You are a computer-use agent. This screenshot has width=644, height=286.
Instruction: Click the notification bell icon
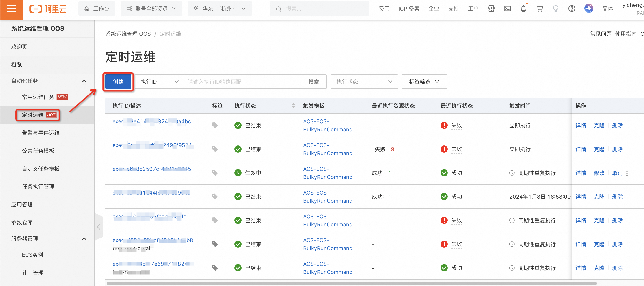tap(523, 9)
